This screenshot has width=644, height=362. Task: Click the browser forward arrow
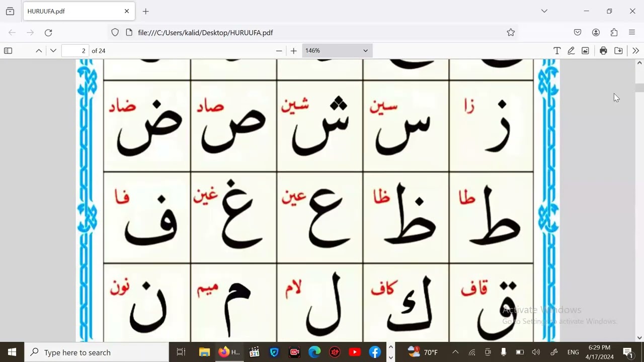[30, 33]
